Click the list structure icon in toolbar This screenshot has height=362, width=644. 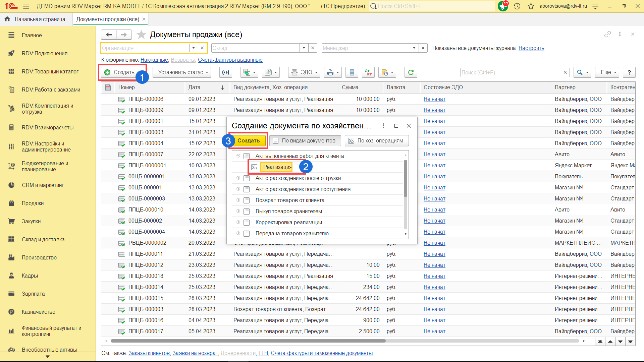(352, 72)
